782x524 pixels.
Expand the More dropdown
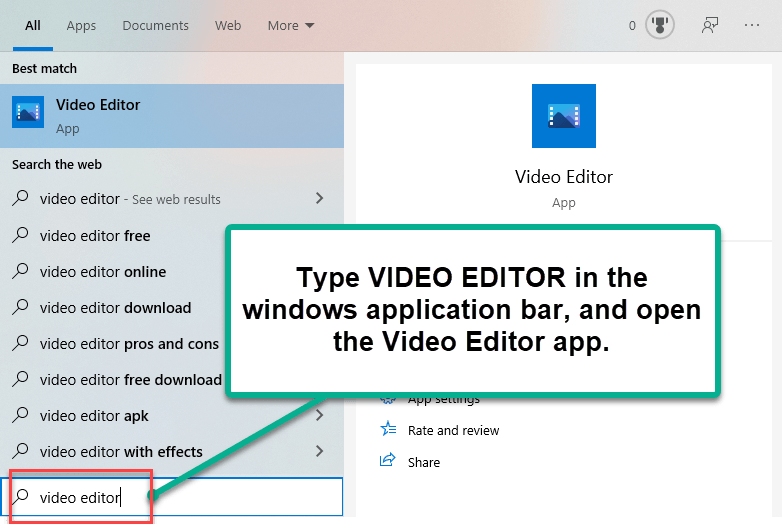point(291,25)
